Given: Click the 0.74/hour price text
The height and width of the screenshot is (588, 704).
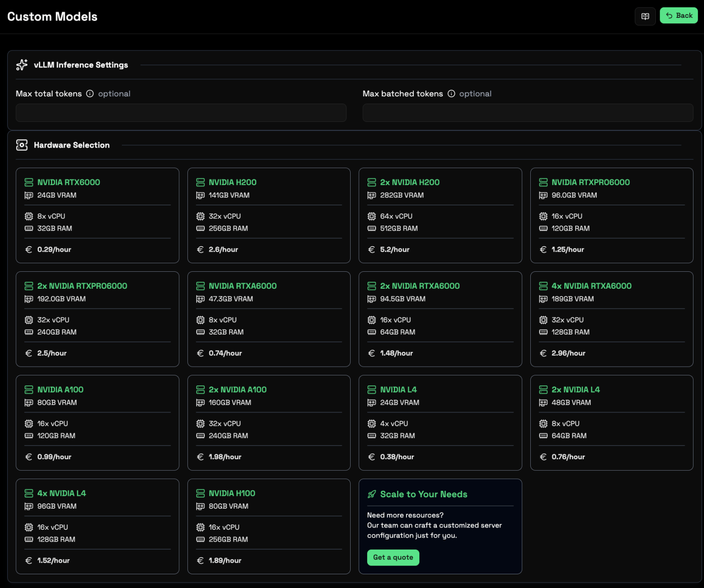Looking at the screenshot, I should click(225, 353).
